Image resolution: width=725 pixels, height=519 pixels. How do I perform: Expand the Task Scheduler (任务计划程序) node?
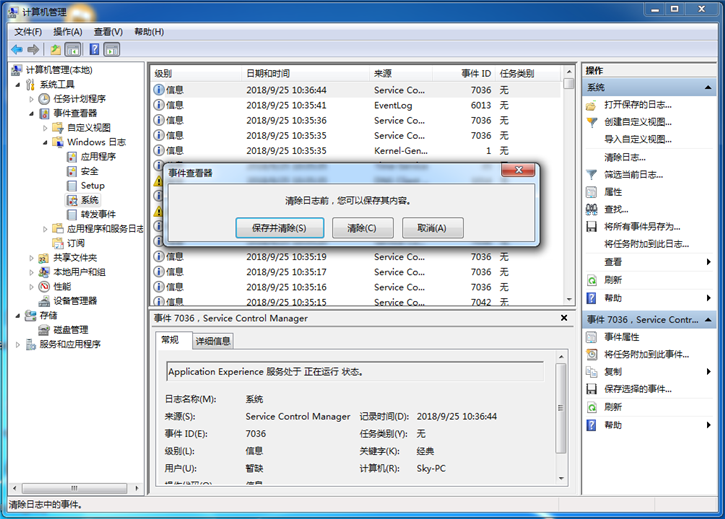(x=32, y=99)
